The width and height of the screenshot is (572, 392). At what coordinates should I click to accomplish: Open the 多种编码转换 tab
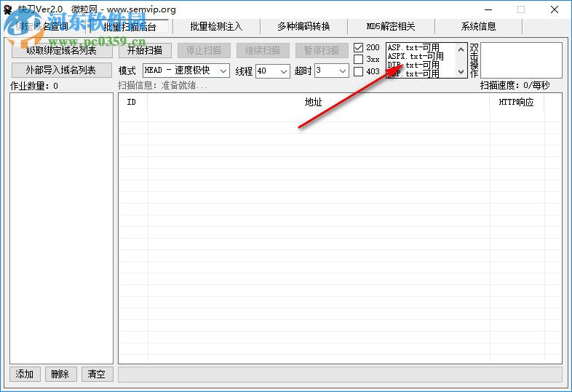[x=303, y=27]
